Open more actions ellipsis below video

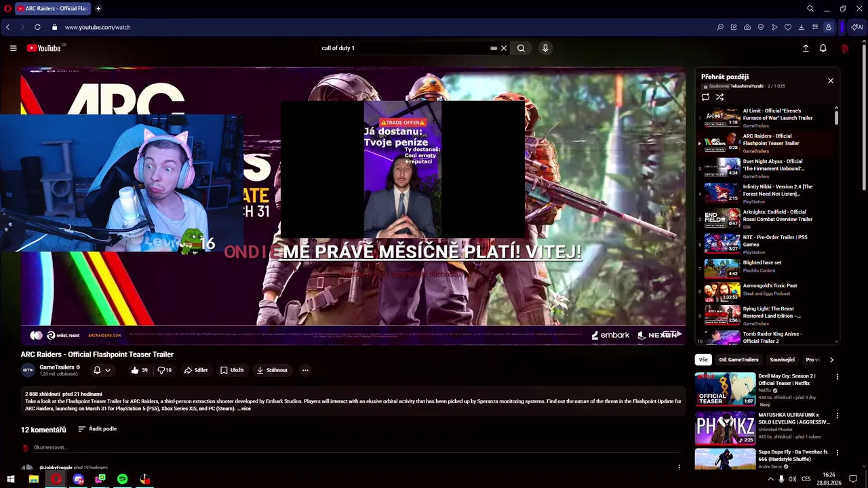pyautogui.click(x=305, y=370)
